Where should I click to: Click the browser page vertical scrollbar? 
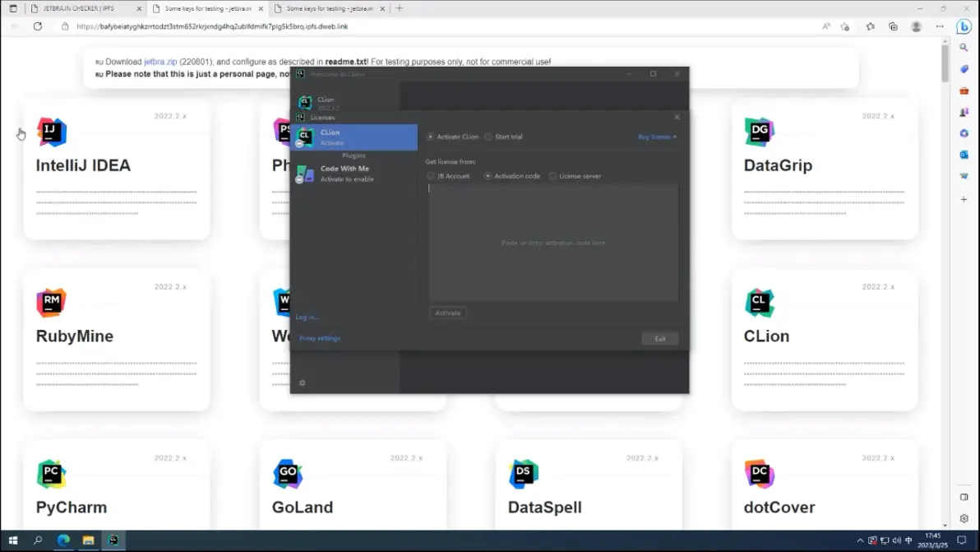tap(945, 63)
